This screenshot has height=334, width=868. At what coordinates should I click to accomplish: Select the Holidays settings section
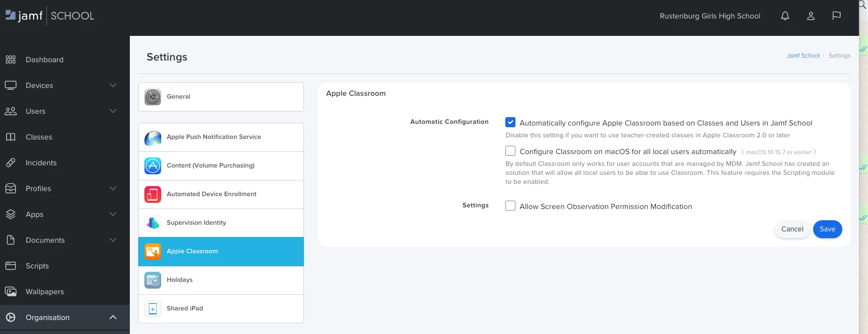point(221,280)
